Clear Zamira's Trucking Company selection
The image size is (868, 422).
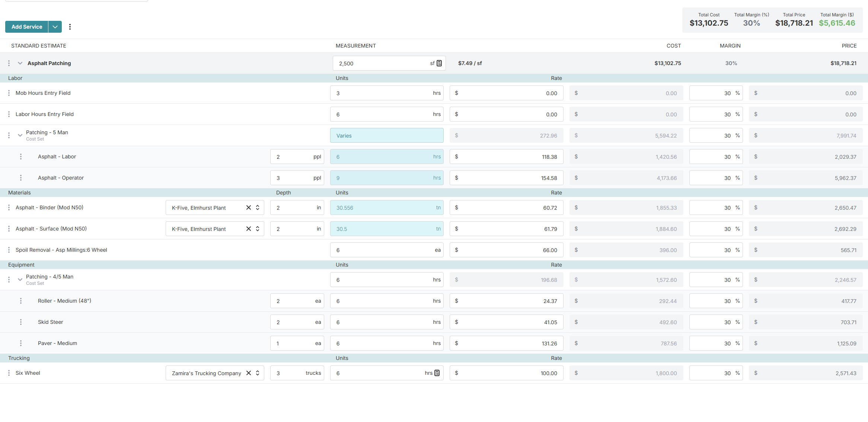249,373
